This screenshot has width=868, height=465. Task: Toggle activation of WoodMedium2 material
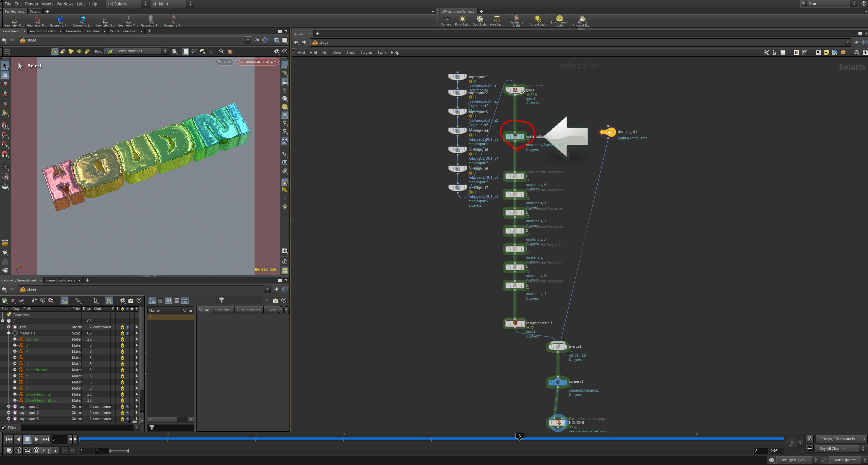point(122,394)
